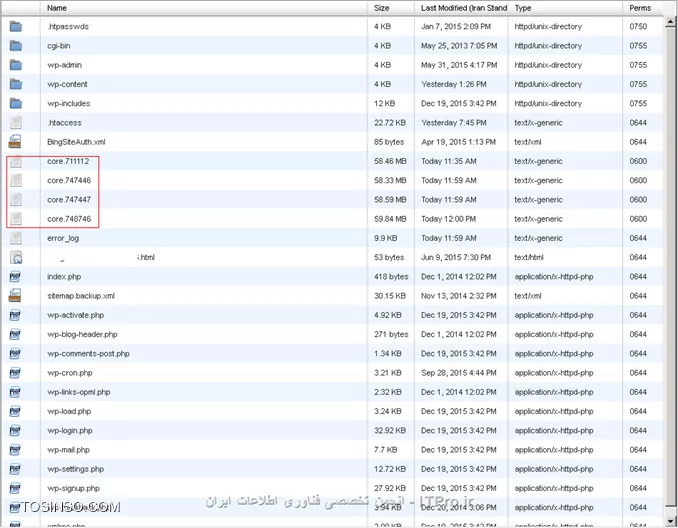Click the wp-login.php PHP icon

[15, 431]
